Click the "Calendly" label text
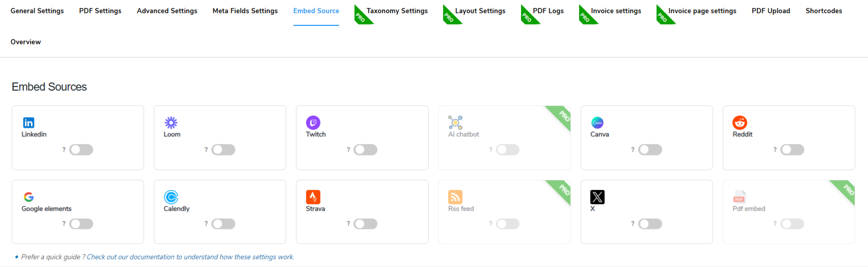The height and width of the screenshot is (267, 868). point(177,209)
